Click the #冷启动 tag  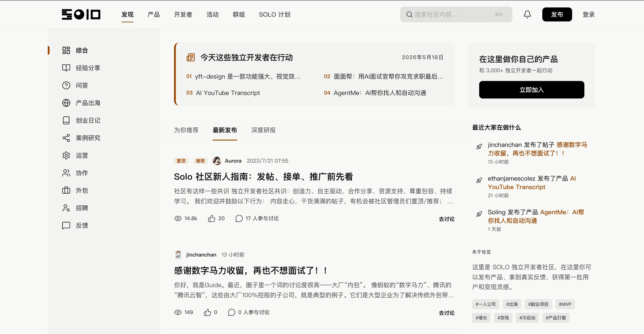click(527, 318)
